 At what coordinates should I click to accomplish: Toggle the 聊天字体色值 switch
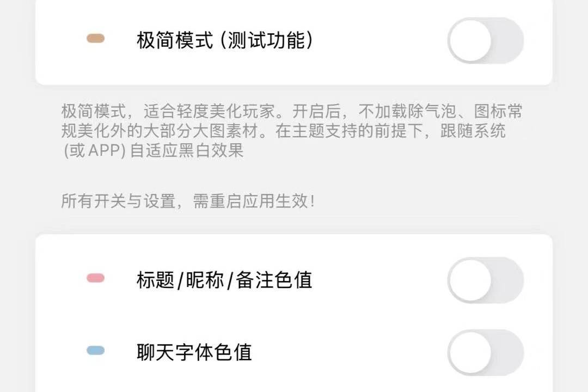coord(485,352)
